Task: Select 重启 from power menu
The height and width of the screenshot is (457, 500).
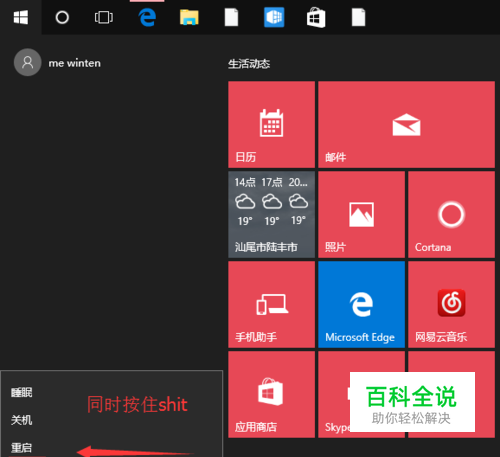Action: tap(22, 447)
